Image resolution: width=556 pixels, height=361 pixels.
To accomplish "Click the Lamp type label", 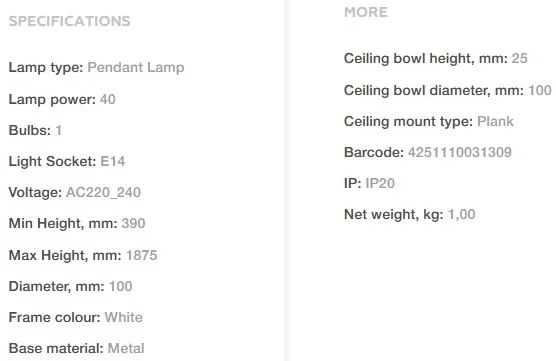I will 46,67.
